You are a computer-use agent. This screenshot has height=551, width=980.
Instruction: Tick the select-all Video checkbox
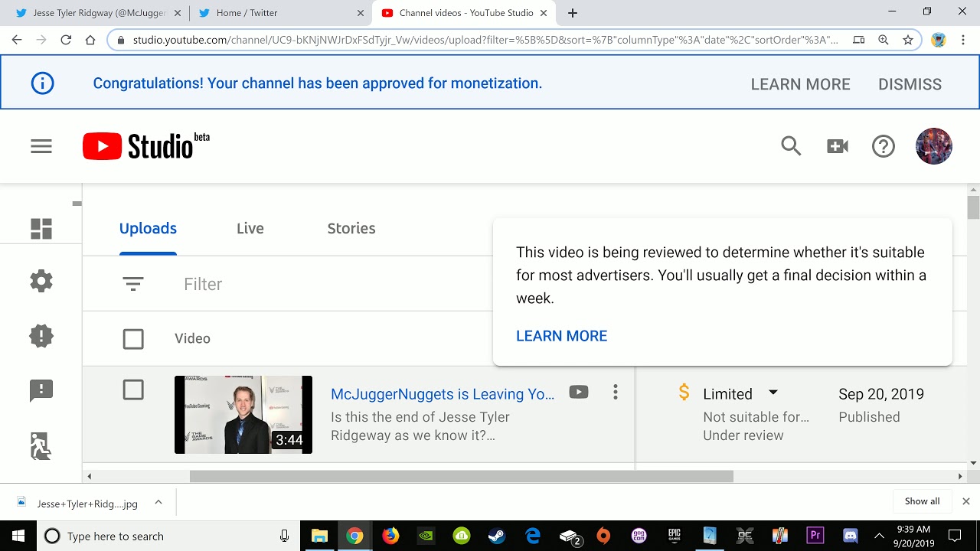coord(133,339)
